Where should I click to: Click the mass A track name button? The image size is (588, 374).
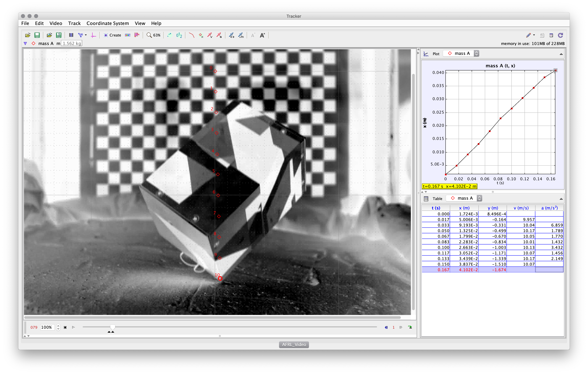46,44
